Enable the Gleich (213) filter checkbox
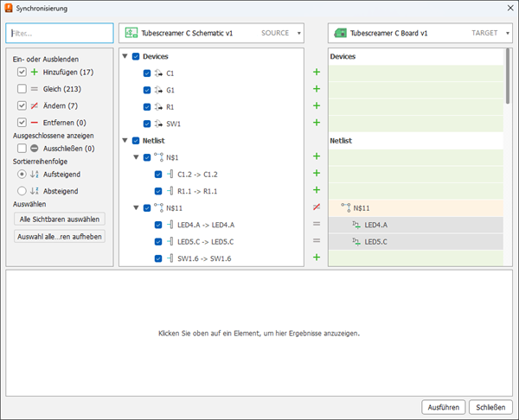This screenshot has height=420, width=519. [x=22, y=89]
